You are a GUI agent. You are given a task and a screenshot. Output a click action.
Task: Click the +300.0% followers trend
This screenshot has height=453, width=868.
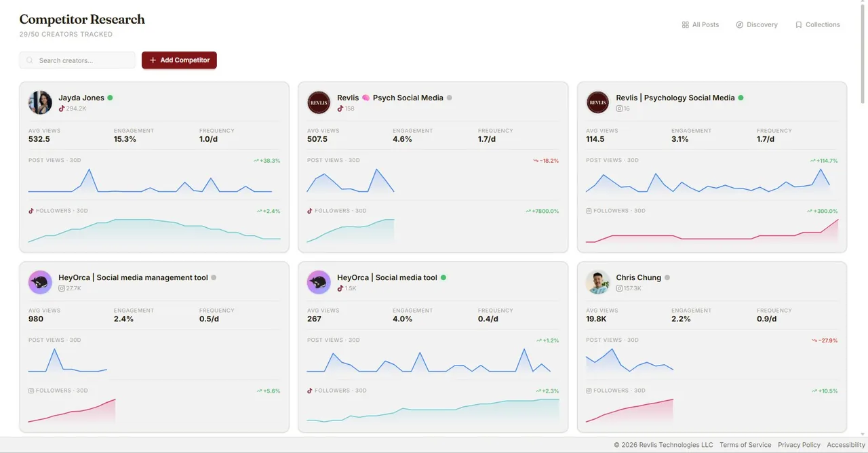coord(823,211)
